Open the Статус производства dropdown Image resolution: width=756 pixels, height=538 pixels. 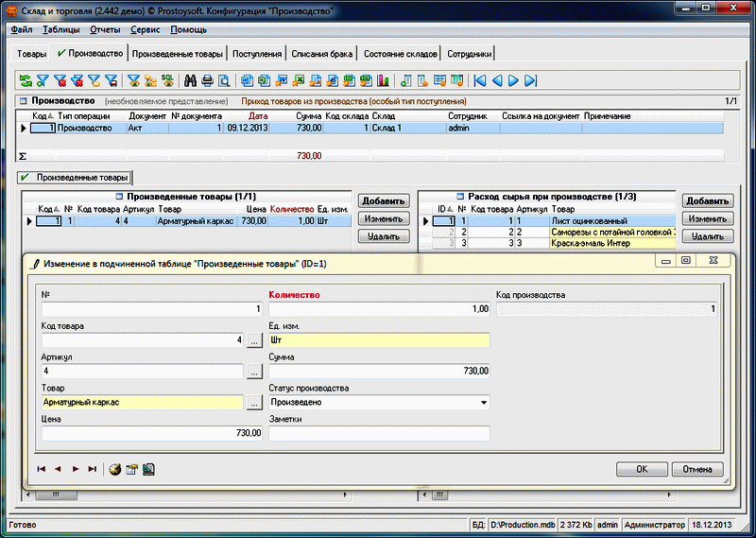484,402
